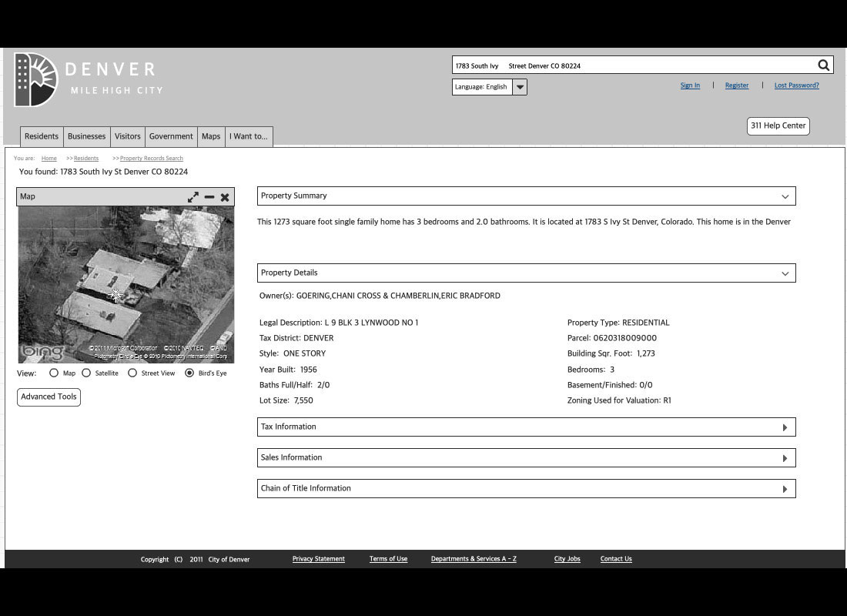
Task: Collapse the Property Details section
Action: tap(785, 273)
